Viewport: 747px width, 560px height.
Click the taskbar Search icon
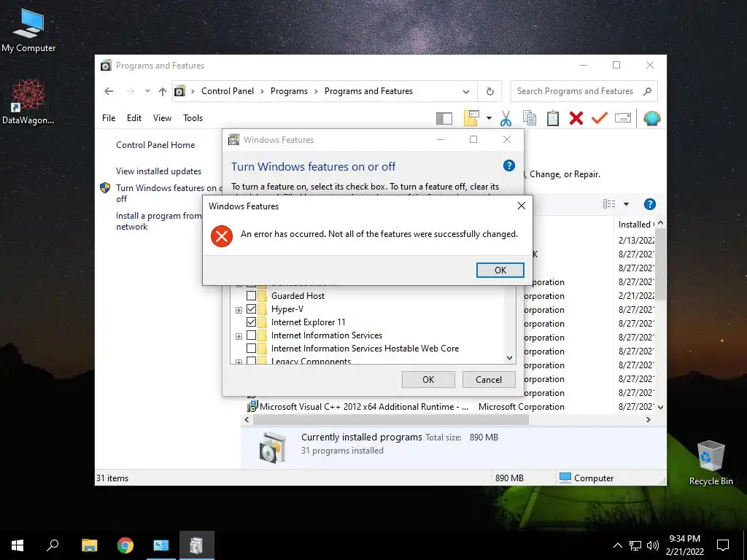click(x=53, y=545)
